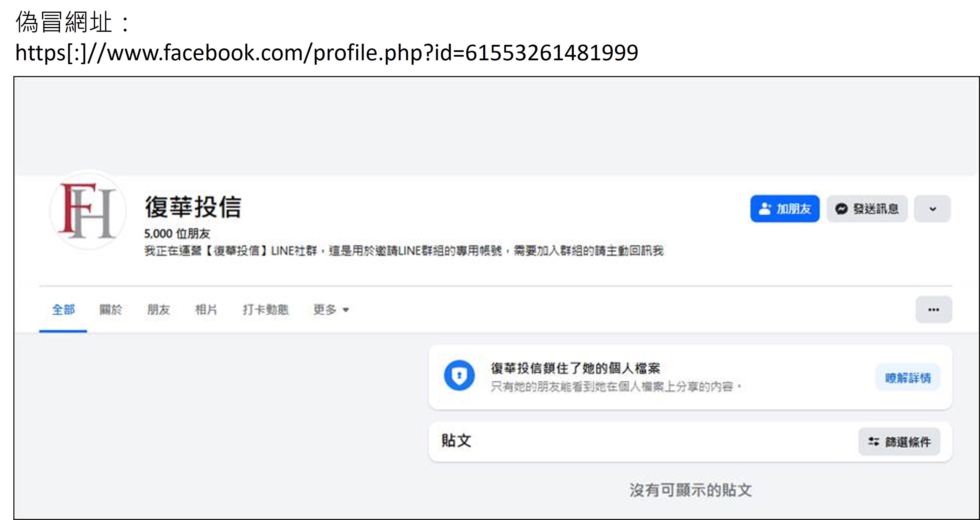Open the three-dots options menu in tab bar
This screenshot has height=520, width=980.
coord(934,310)
